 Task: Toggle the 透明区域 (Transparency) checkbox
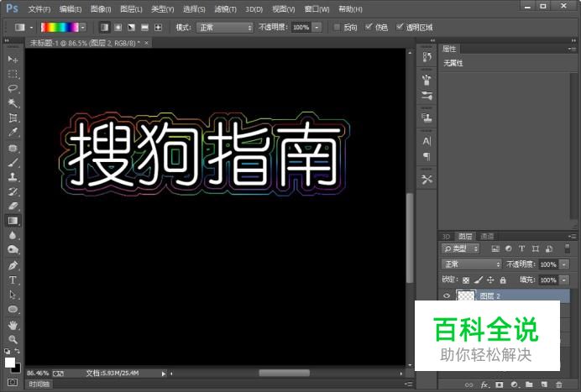coord(400,27)
